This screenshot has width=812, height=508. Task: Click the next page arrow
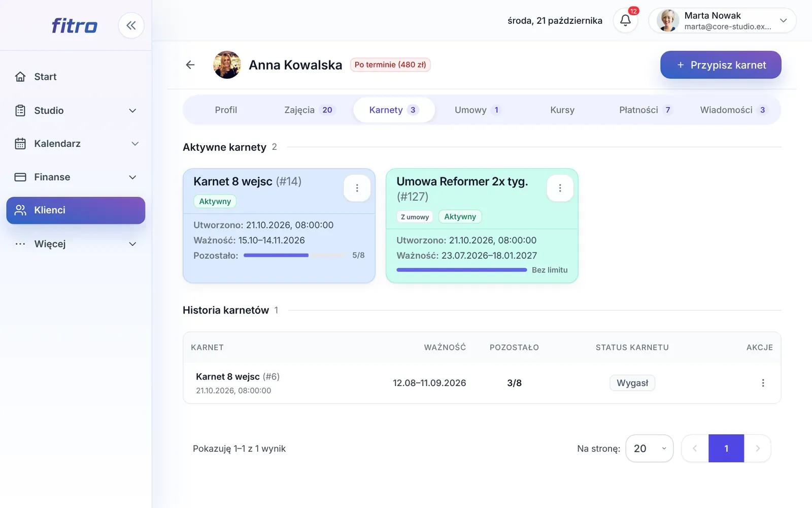[758, 449]
